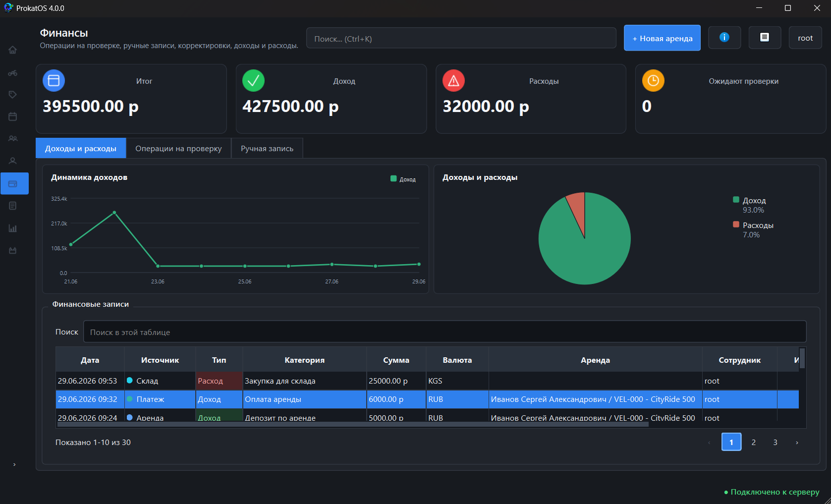This screenshot has width=831, height=504.
Task: Sort by the Категория column header
Action: [x=305, y=360]
